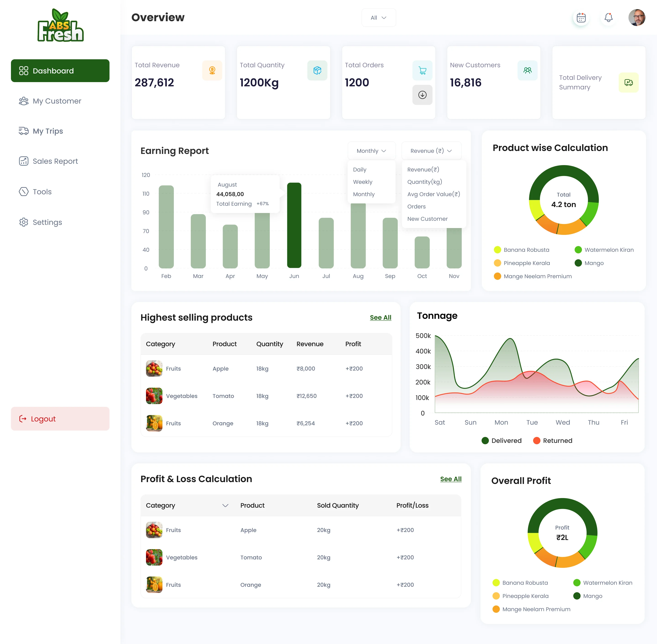Expand the Category column sort chevron
Image resolution: width=657 pixels, height=644 pixels.
point(225,505)
